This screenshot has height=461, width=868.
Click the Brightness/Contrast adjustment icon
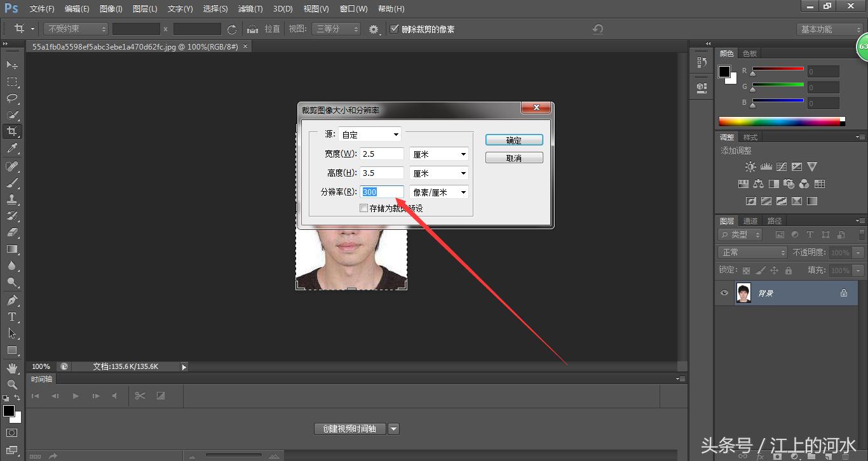click(750, 166)
